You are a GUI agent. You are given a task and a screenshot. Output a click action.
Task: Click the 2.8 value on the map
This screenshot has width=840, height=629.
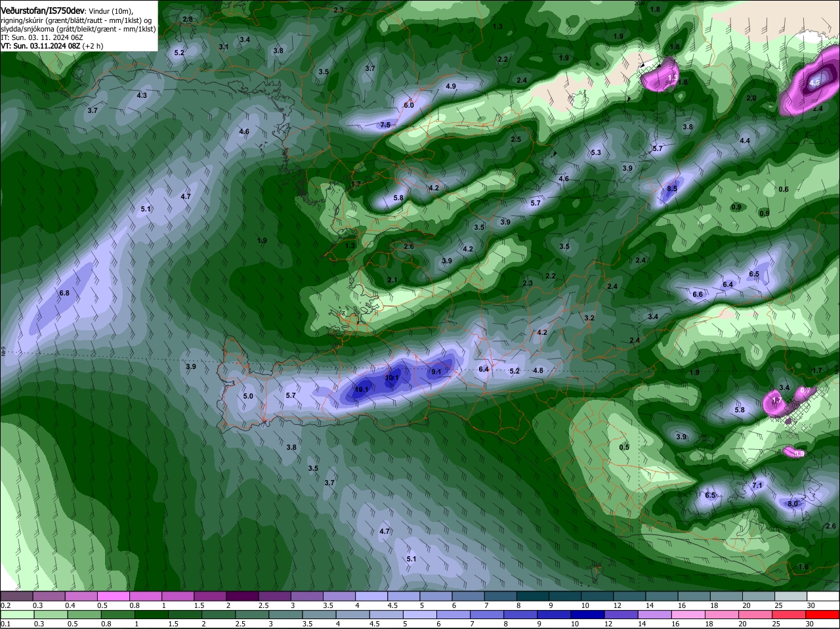188,20
